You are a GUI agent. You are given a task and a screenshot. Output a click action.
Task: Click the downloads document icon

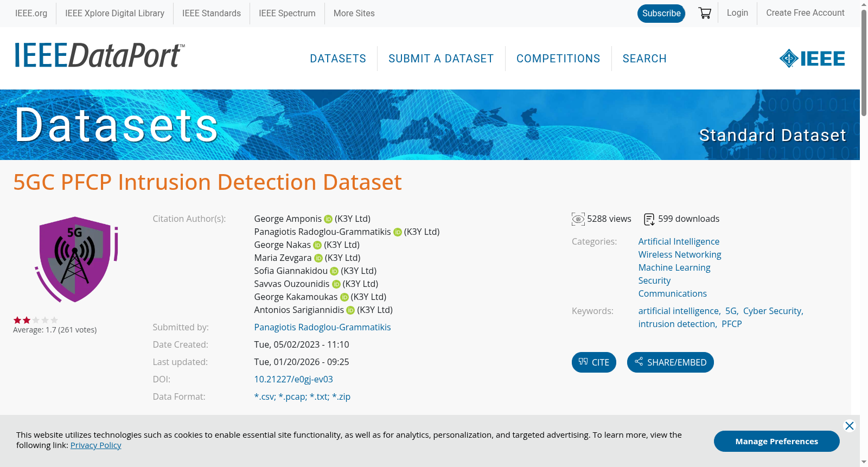649,219
